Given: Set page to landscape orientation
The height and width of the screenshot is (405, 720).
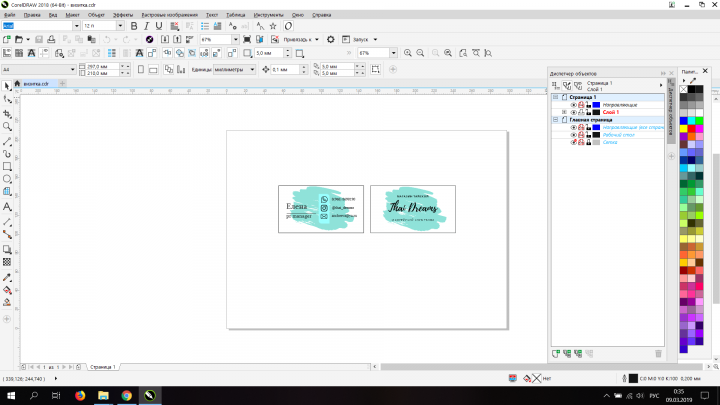Looking at the screenshot, I should [153, 69].
